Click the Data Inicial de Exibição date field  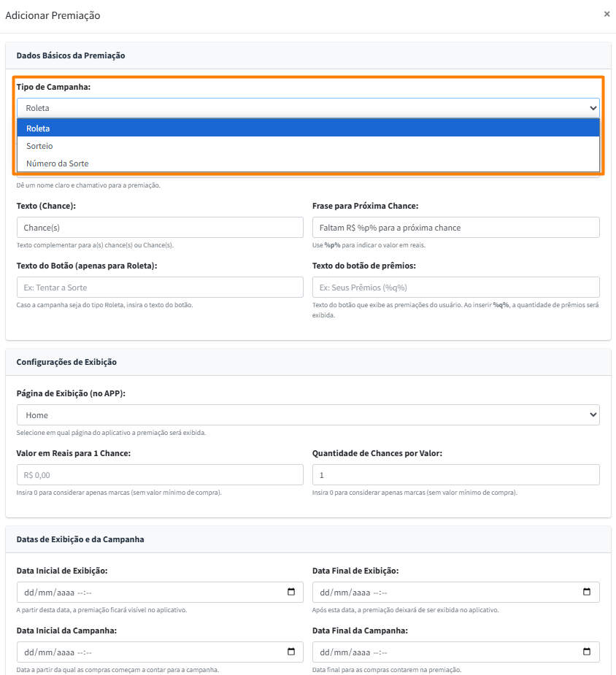tap(146, 592)
